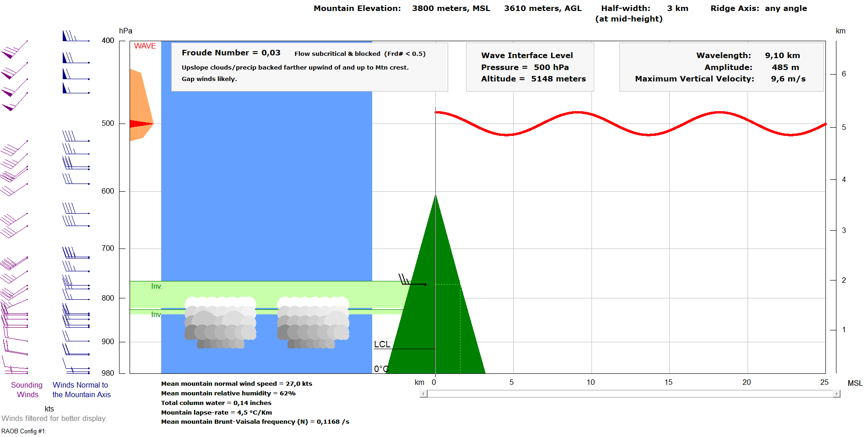Click the Maximum Vertical Velocity readout

tap(720, 79)
